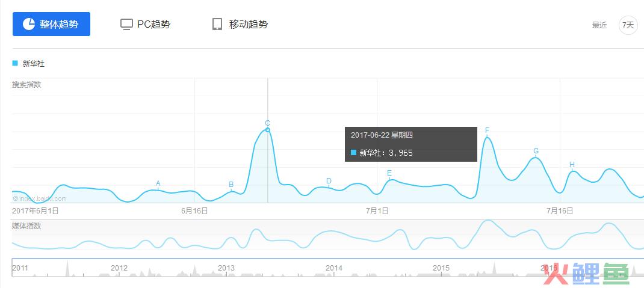Click the monitor icon beside PC趋势
The width and height of the screenshot is (644, 288).
(x=126, y=25)
